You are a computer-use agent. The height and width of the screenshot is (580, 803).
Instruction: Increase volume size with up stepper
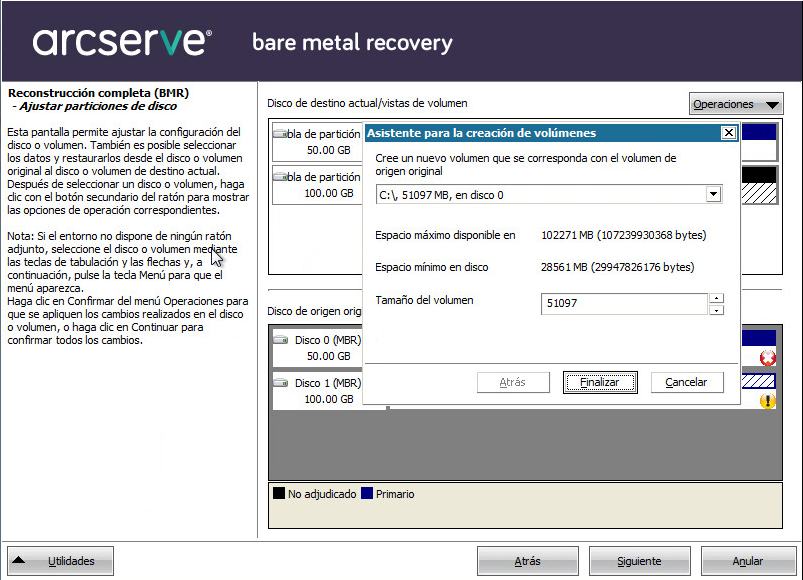pos(716,297)
